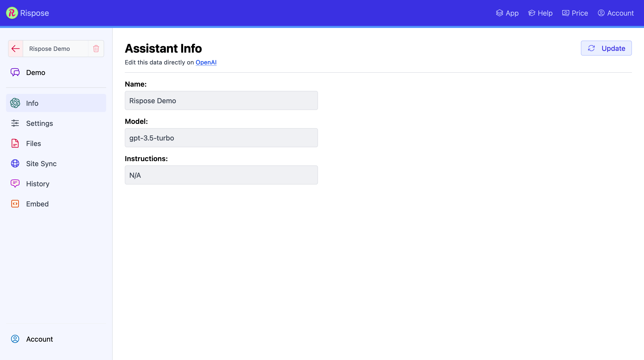
Task: Click the Embed code icon
Action: point(15,204)
